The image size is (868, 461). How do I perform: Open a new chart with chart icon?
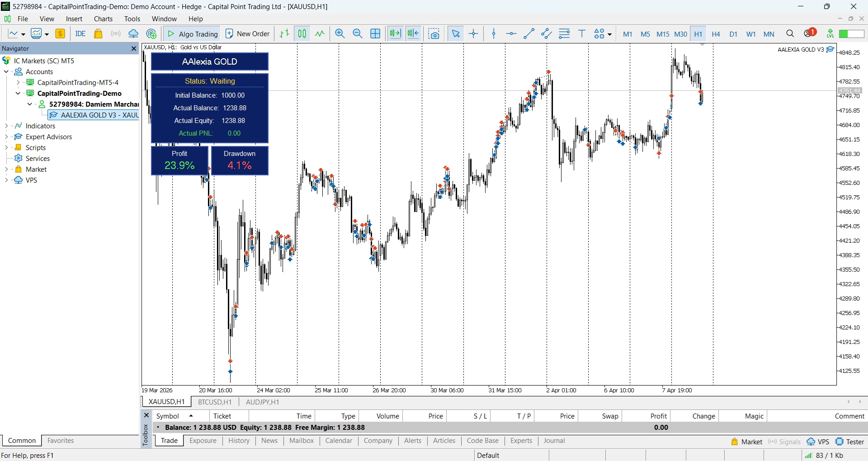tap(13, 34)
